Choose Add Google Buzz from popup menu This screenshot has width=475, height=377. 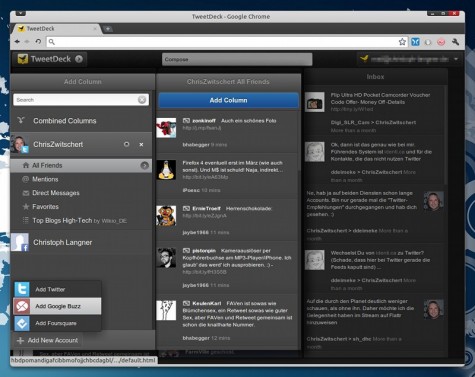point(57,306)
